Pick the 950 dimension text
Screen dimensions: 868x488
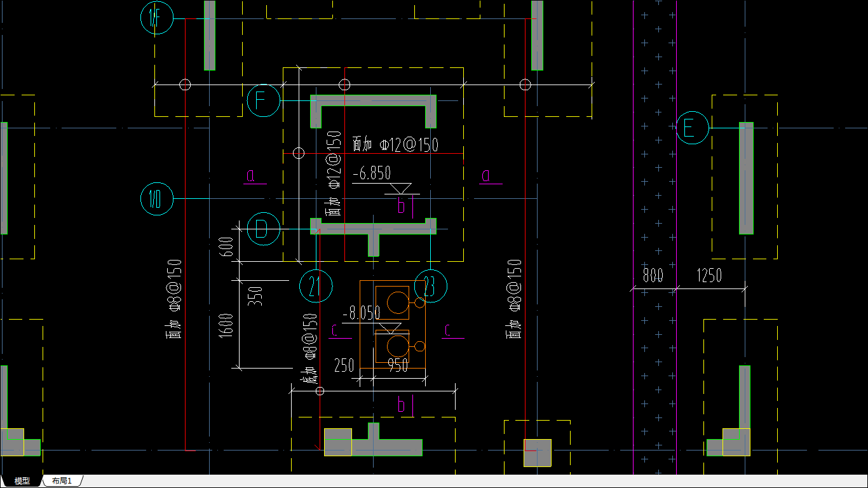398,366
